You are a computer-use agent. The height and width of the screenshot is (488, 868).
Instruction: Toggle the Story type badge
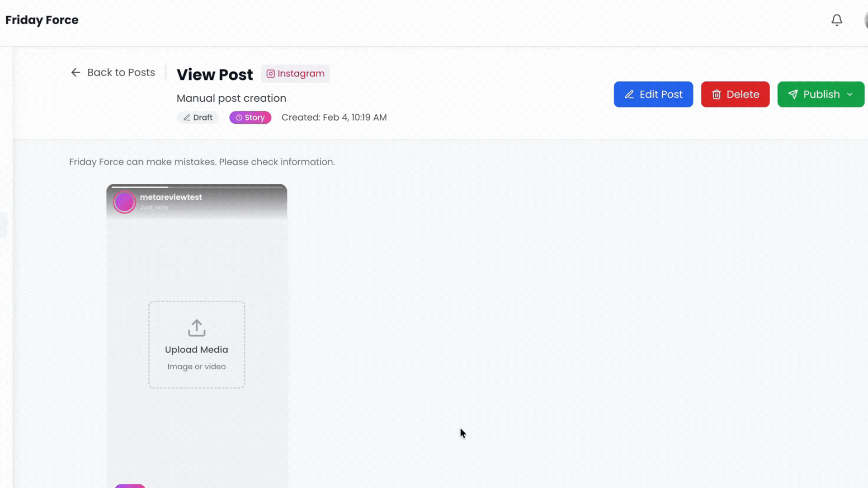point(250,117)
